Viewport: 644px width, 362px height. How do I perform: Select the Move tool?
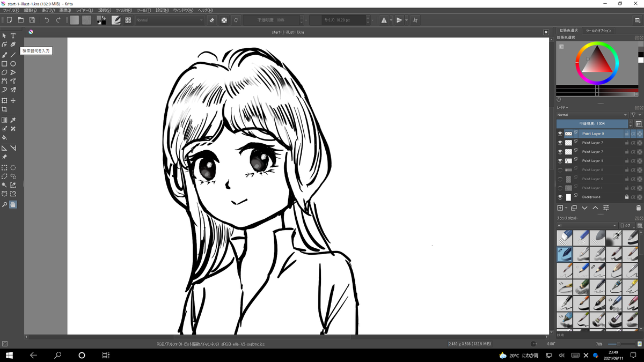coord(13,101)
